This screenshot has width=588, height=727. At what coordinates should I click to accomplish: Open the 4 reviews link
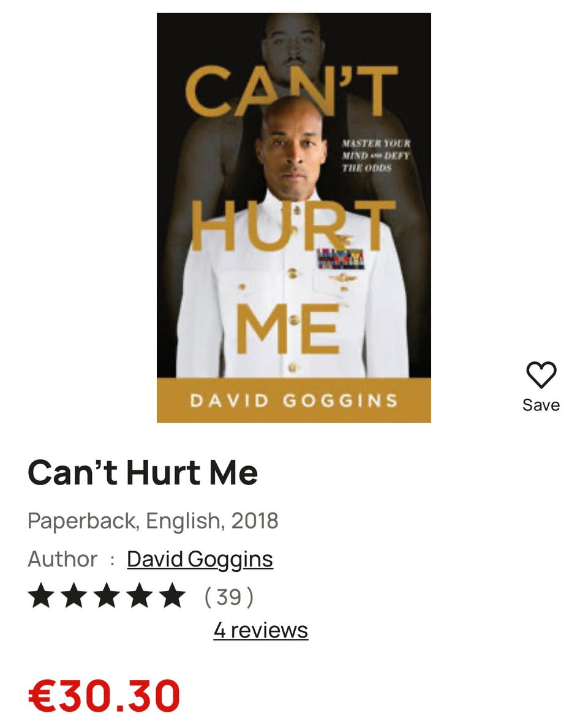pyautogui.click(x=260, y=630)
